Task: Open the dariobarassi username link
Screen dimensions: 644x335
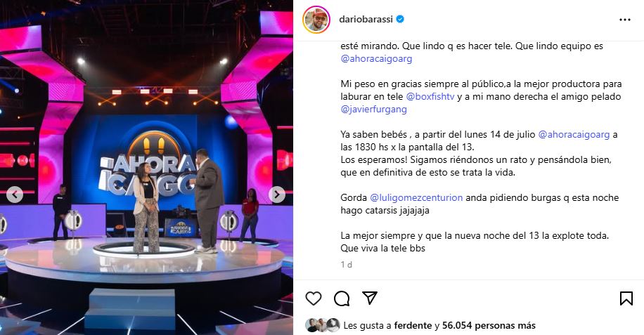Action: 366,19
